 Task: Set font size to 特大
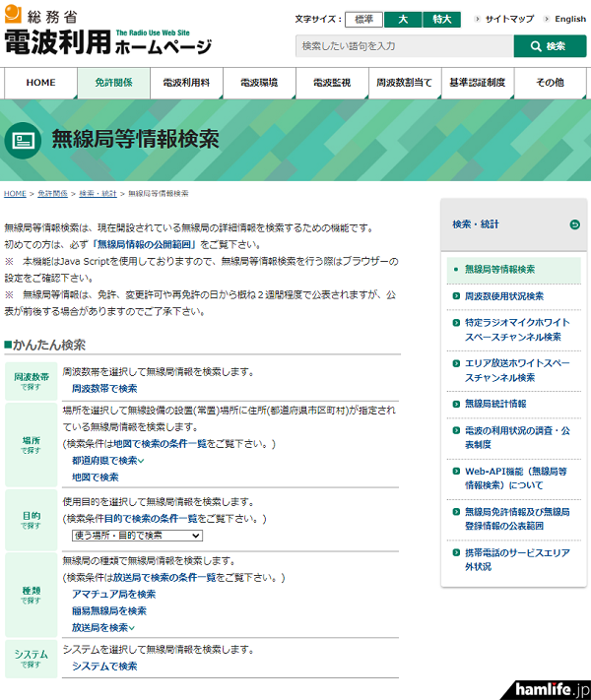pyautogui.click(x=440, y=19)
